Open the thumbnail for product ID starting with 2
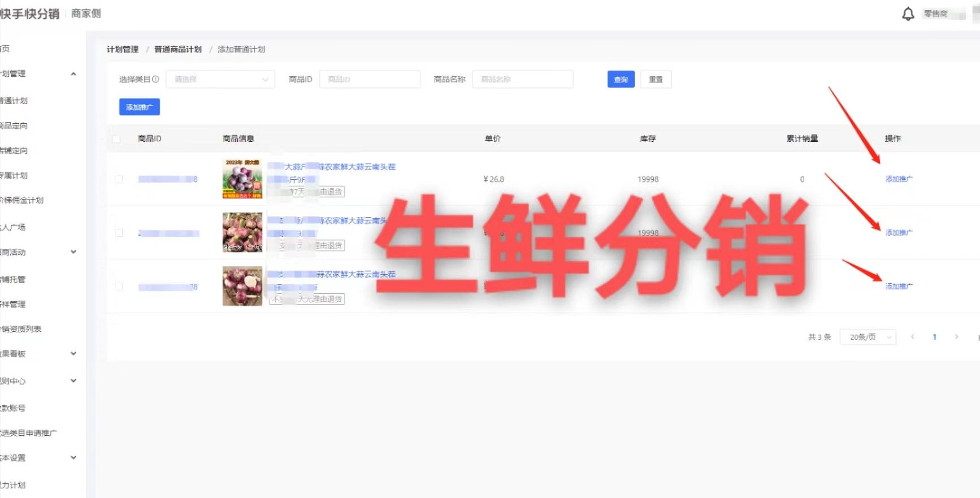Viewport: 980px width, 498px height. 242,232
